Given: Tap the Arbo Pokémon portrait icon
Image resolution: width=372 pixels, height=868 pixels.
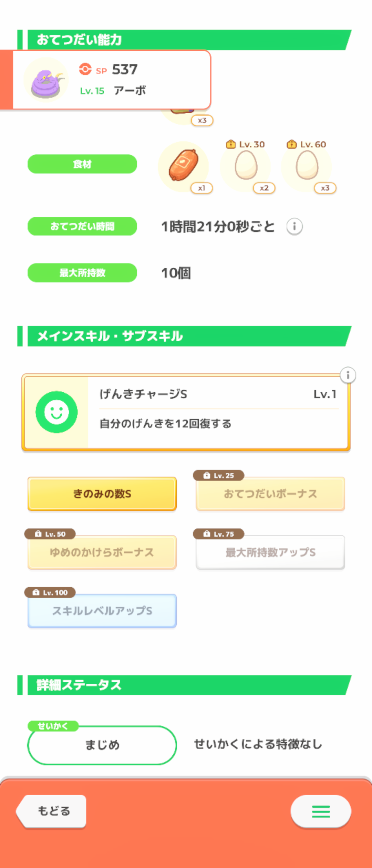Looking at the screenshot, I should (x=46, y=80).
